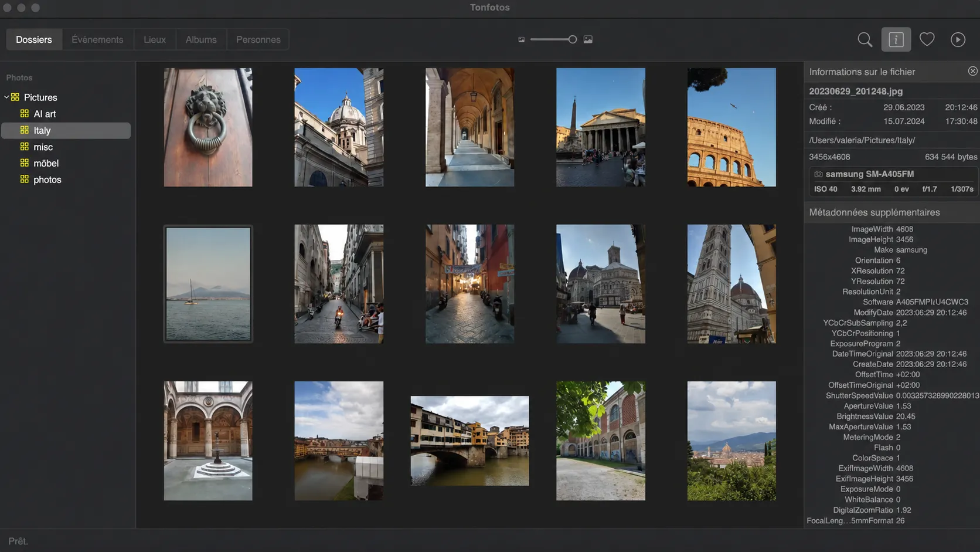Click the misc folder grid icon
The image size is (980, 552).
[24, 147]
